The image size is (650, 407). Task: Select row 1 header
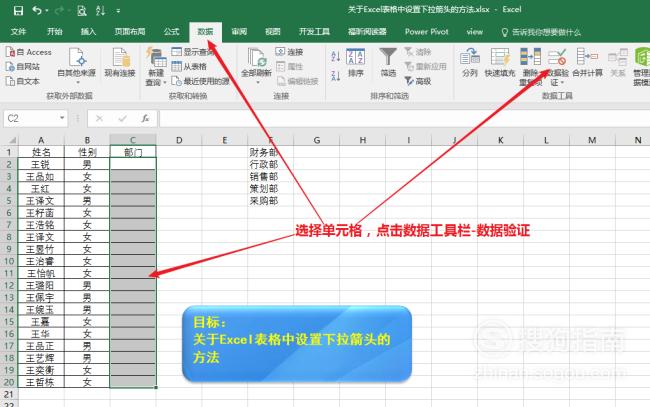click(9, 152)
